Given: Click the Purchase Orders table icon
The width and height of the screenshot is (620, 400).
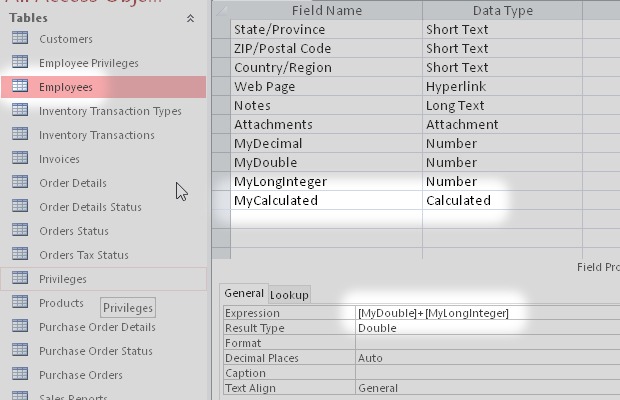Looking at the screenshot, I should click(x=19, y=375).
